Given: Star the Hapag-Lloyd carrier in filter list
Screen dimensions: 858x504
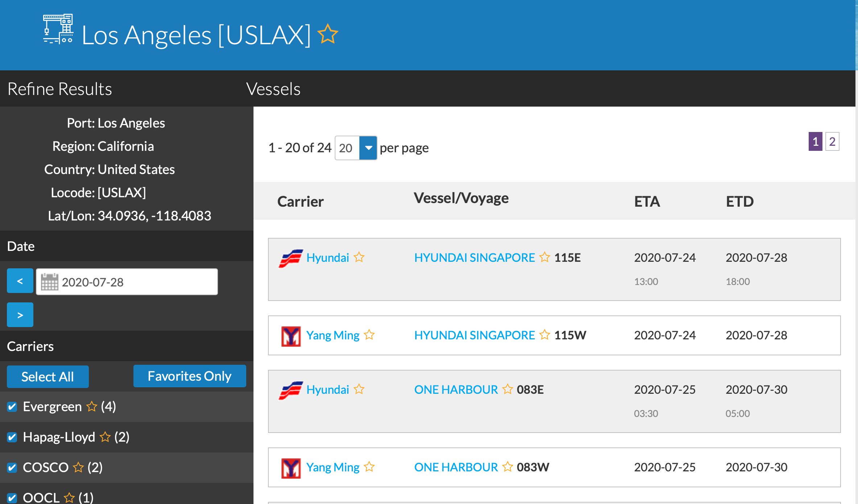Looking at the screenshot, I should tap(105, 437).
